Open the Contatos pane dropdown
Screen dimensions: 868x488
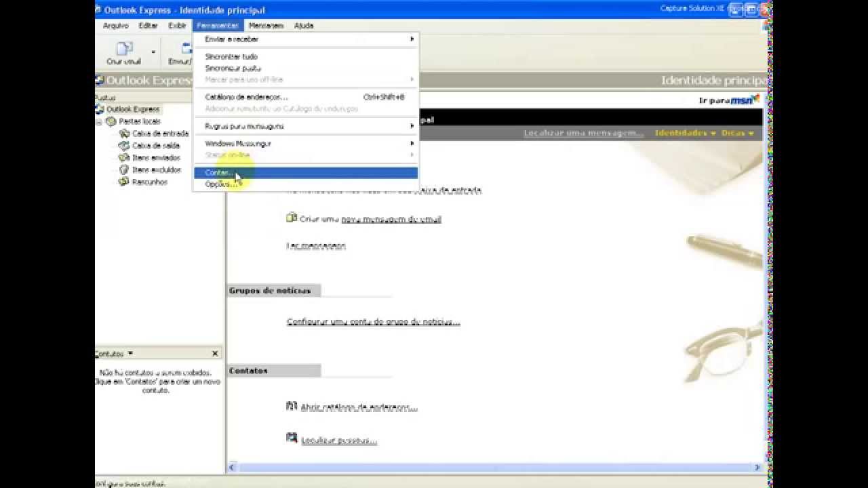(130, 353)
